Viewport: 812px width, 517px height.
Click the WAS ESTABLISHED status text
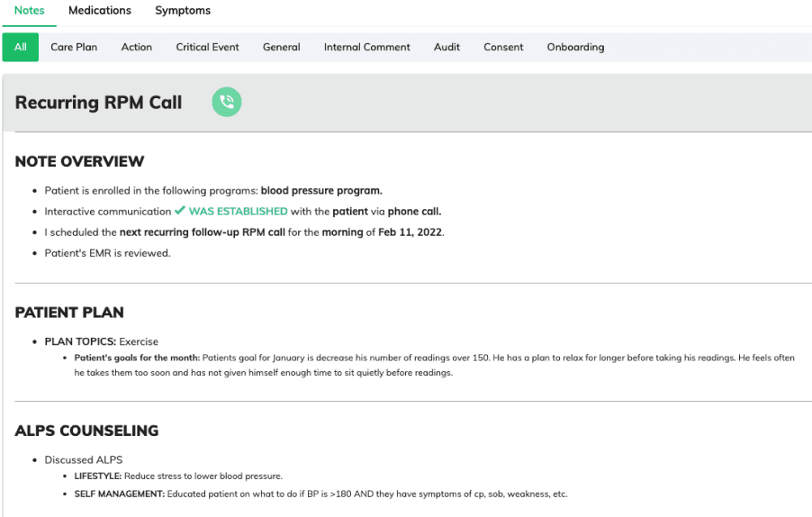[x=238, y=212]
